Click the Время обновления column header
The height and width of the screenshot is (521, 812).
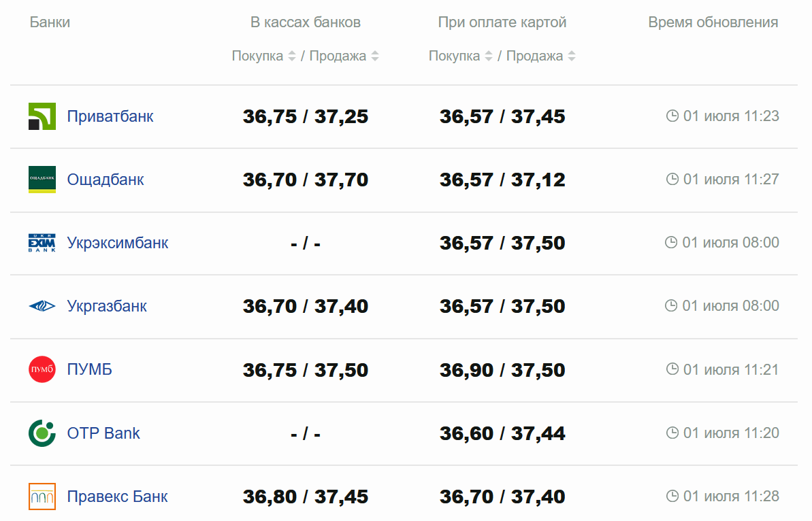pyautogui.click(x=713, y=22)
